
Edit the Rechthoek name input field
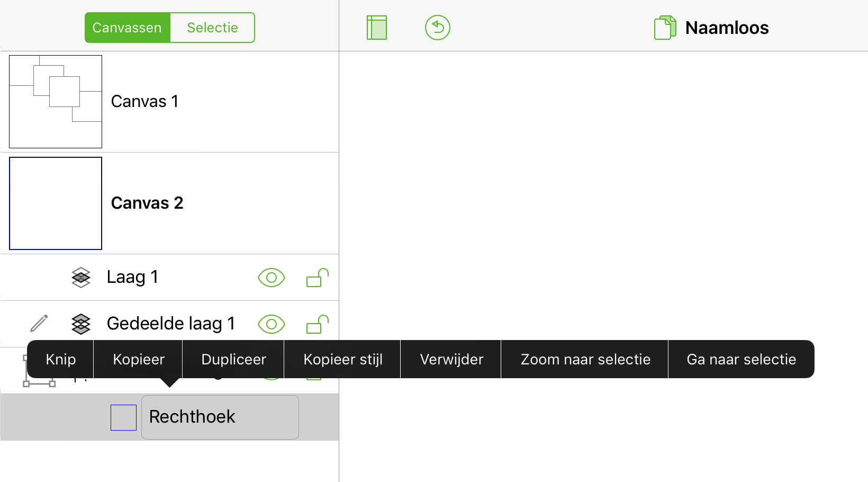(220, 417)
